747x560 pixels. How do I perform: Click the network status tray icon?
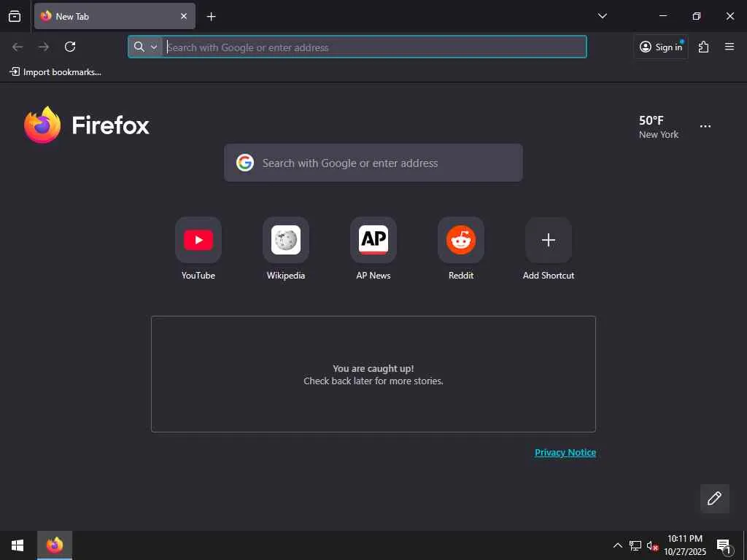coord(635,545)
